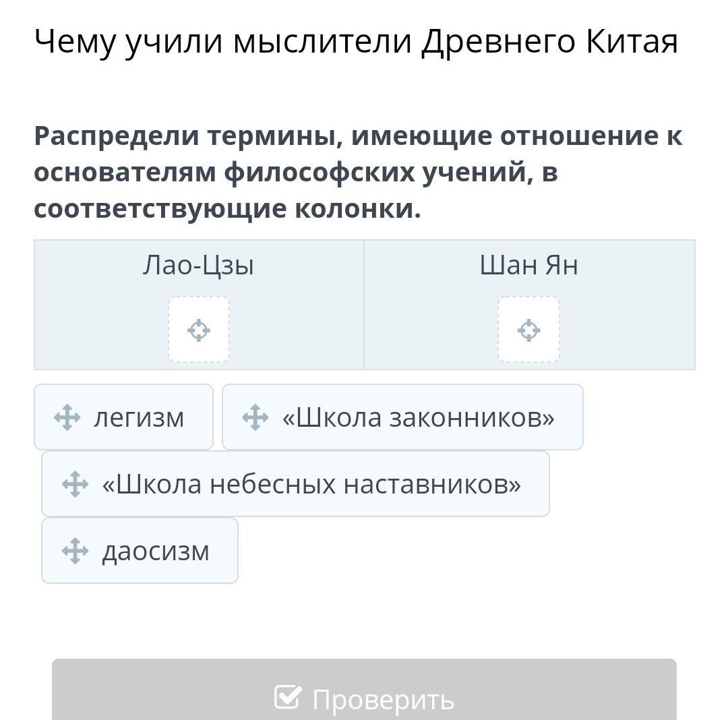Click the checkmark icon on the Проверить button
This screenshot has height=720, width=728.
tap(289, 697)
